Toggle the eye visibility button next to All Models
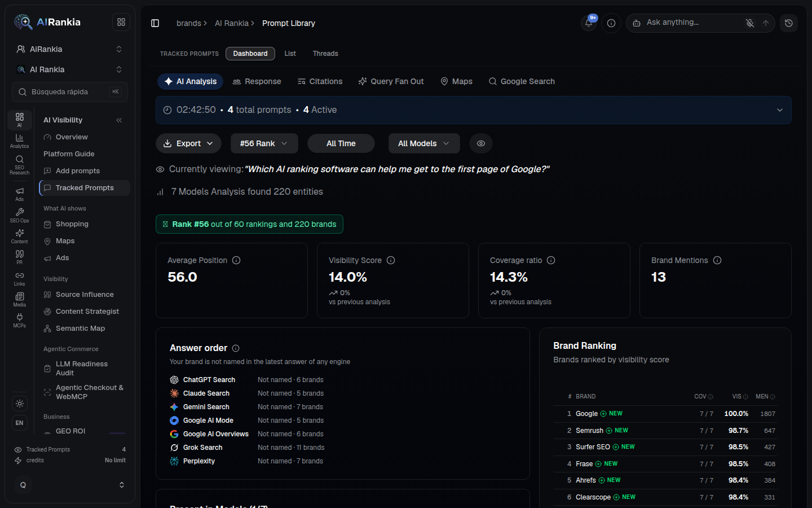 pos(481,143)
